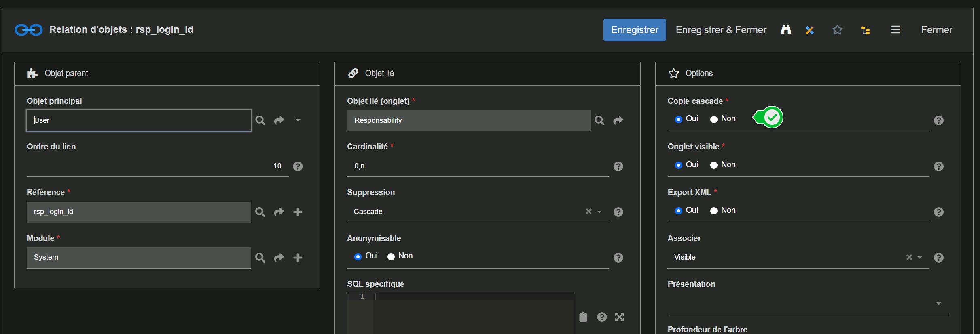Click the binoculars search icon in header
The height and width of the screenshot is (334, 980).
[785, 30]
